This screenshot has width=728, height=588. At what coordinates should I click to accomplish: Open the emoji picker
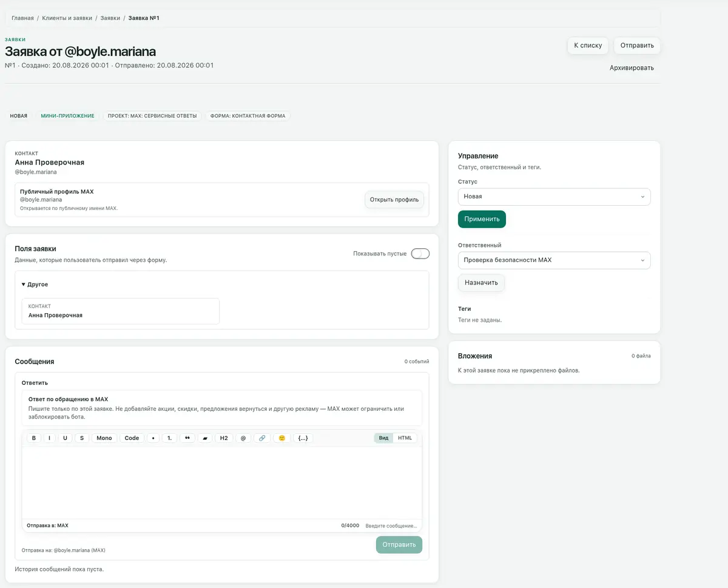coord(281,438)
